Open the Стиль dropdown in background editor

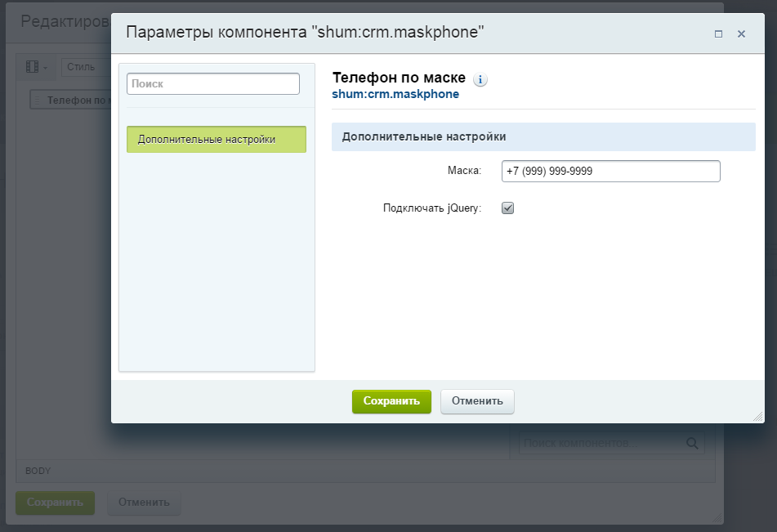coord(80,67)
